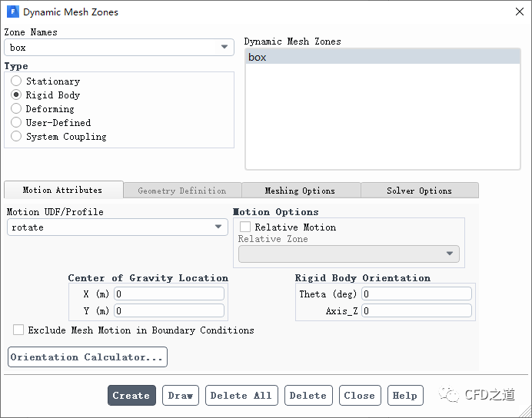Enable the Relative Motion checkbox

245,227
